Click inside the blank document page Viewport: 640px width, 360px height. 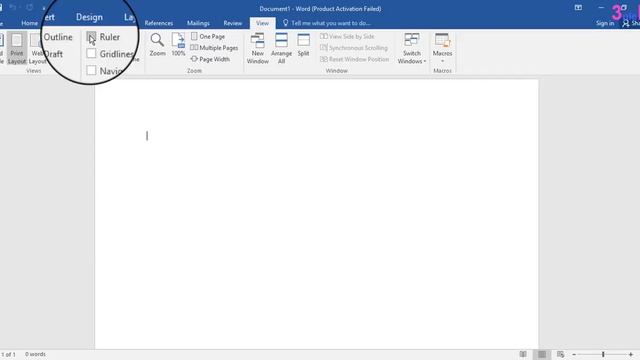tap(316, 214)
